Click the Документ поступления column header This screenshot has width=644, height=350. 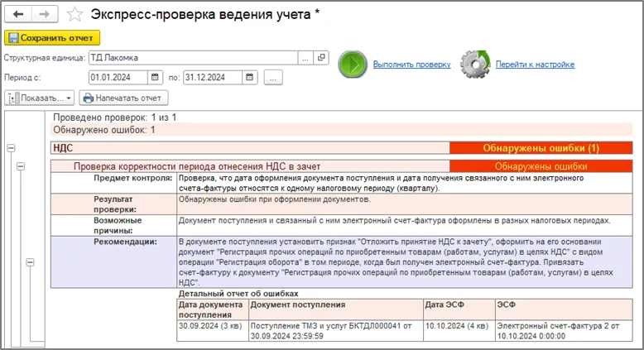click(x=336, y=309)
